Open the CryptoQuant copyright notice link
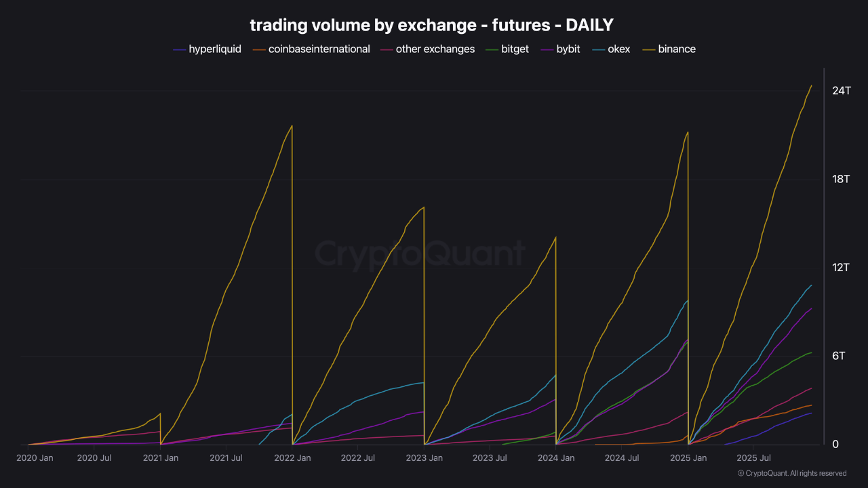 [x=792, y=473]
